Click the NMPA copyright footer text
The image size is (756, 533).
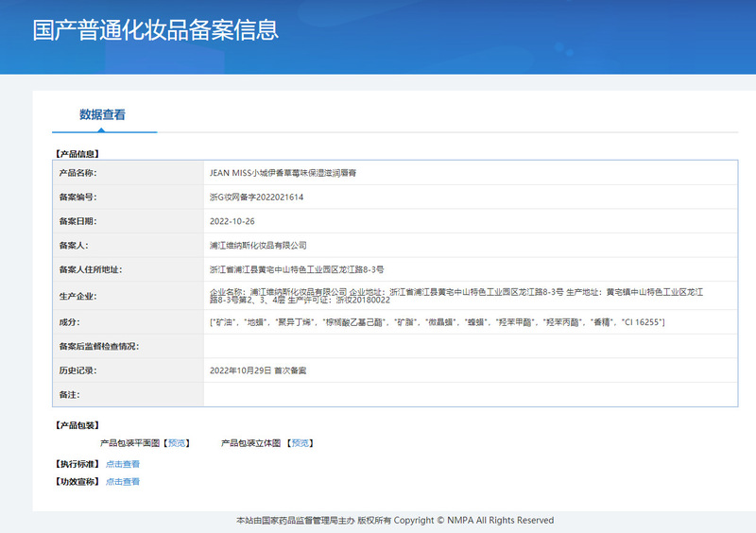pyautogui.click(x=394, y=520)
